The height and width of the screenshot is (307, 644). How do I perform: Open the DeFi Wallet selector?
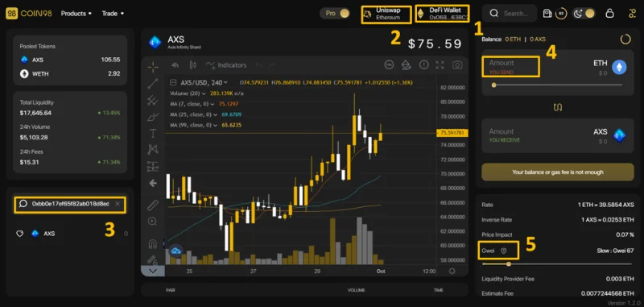click(x=442, y=13)
